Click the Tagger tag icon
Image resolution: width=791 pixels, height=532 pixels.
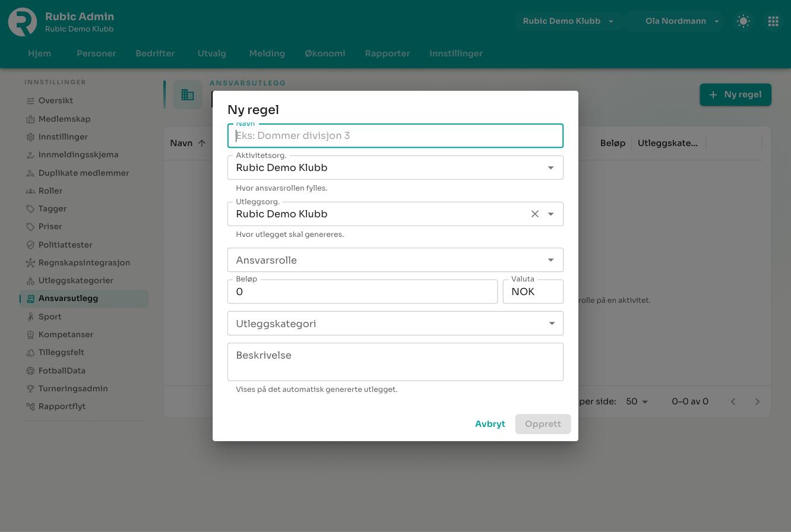(30, 209)
